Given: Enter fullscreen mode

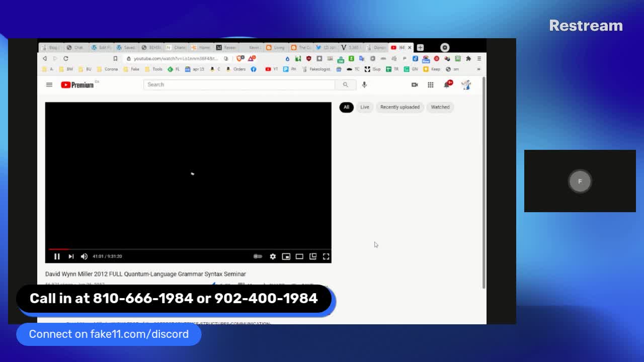Looking at the screenshot, I should (326, 256).
